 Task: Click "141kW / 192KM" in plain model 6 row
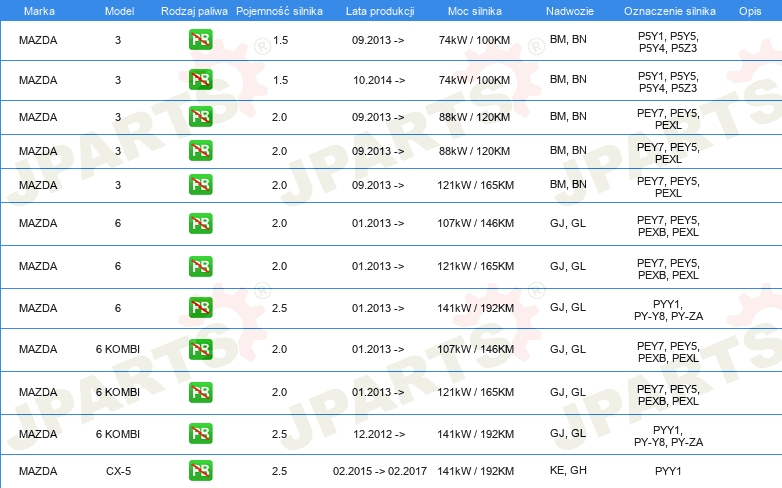[475, 308]
